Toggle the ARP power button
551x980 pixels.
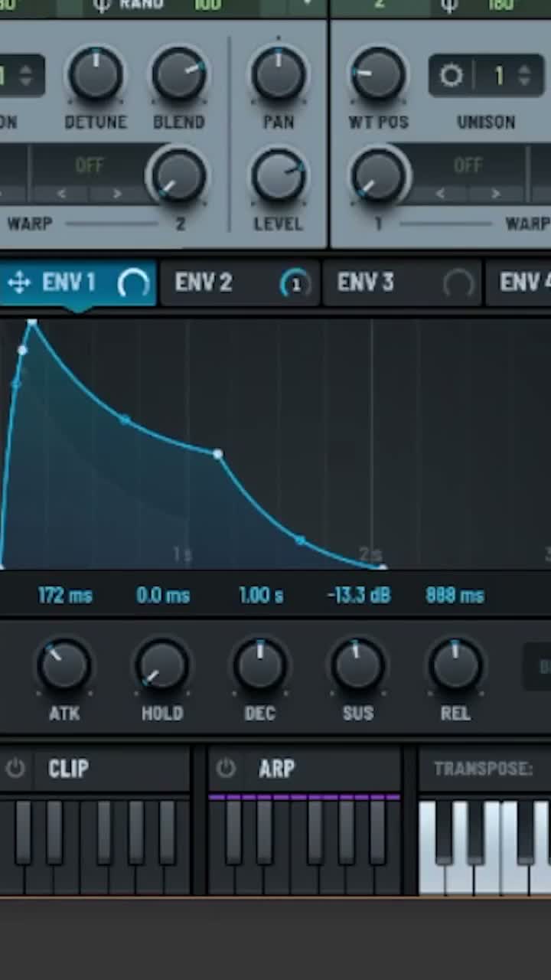tap(226, 768)
